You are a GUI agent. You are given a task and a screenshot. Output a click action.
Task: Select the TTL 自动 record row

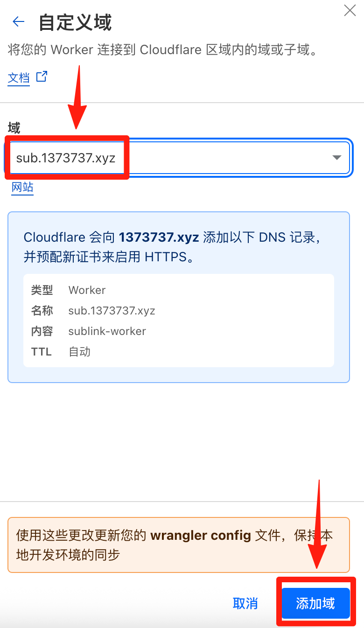tap(179, 352)
